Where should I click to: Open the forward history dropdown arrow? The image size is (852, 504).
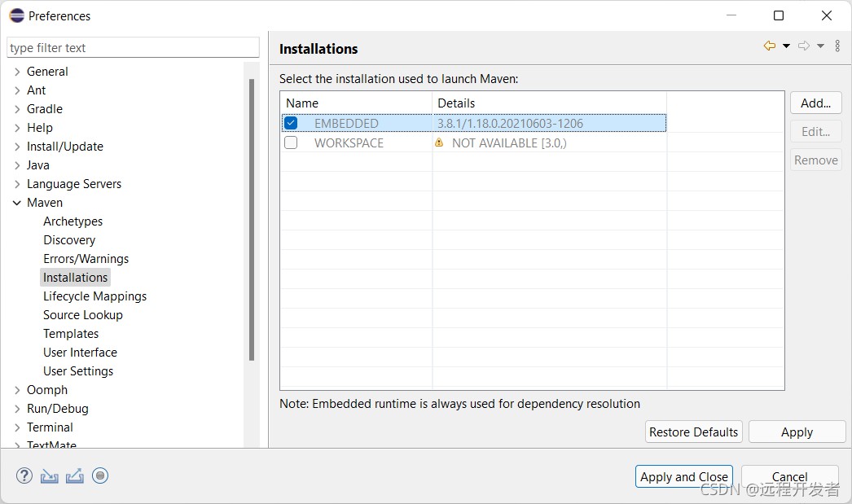[820, 46]
